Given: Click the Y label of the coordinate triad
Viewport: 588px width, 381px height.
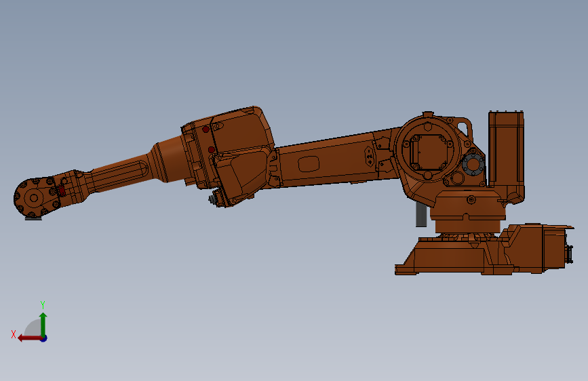Looking at the screenshot, I should coord(43,305).
